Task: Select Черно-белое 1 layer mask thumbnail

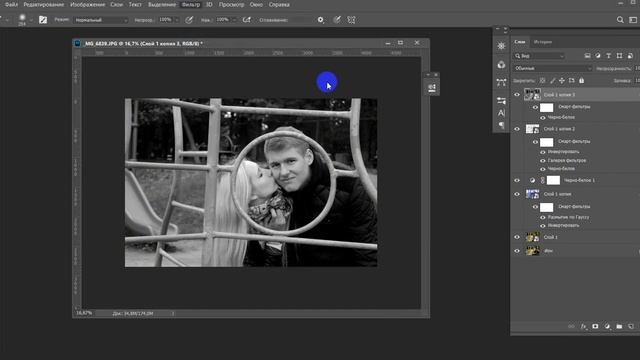Action: pyautogui.click(x=553, y=180)
